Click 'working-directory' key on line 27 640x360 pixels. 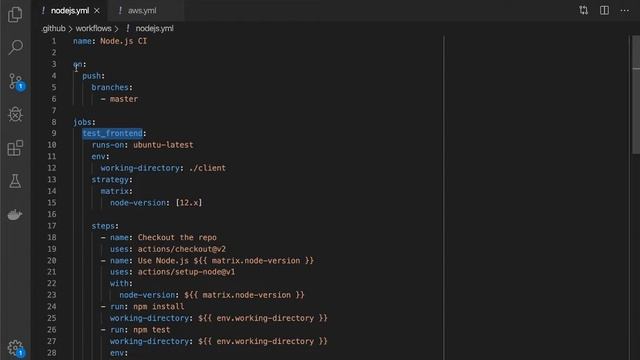(x=149, y=341)
